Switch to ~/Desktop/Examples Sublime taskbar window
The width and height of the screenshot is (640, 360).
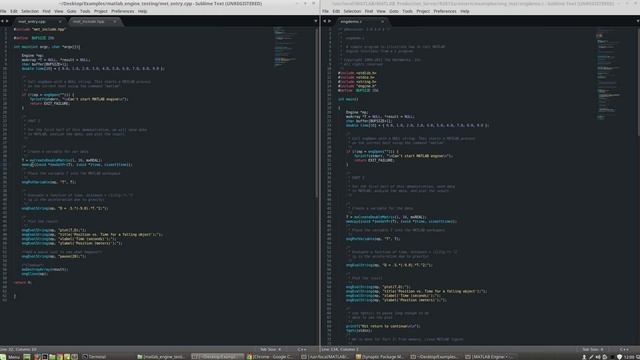[218, 357]
